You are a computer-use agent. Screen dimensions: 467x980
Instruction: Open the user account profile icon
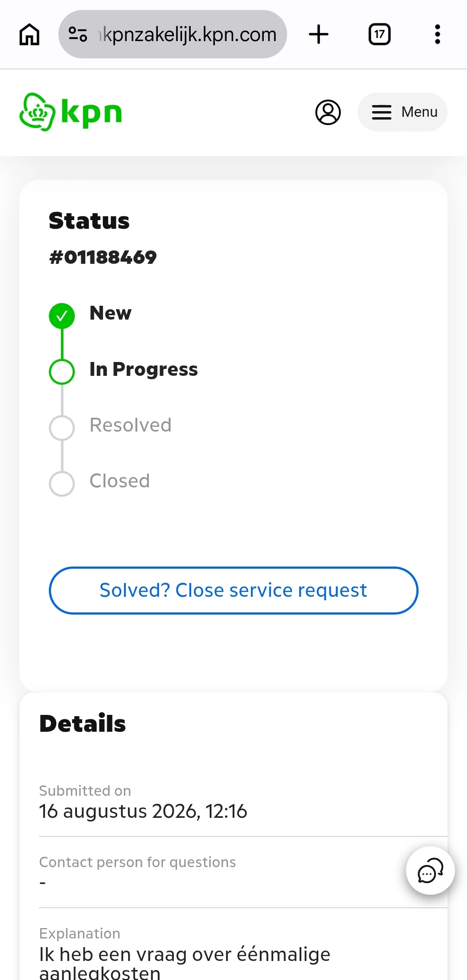tap(328, 112)
